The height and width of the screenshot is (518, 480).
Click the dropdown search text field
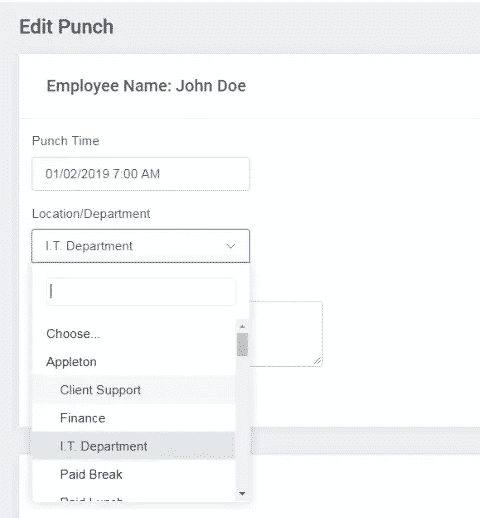(x=141, y=292)
